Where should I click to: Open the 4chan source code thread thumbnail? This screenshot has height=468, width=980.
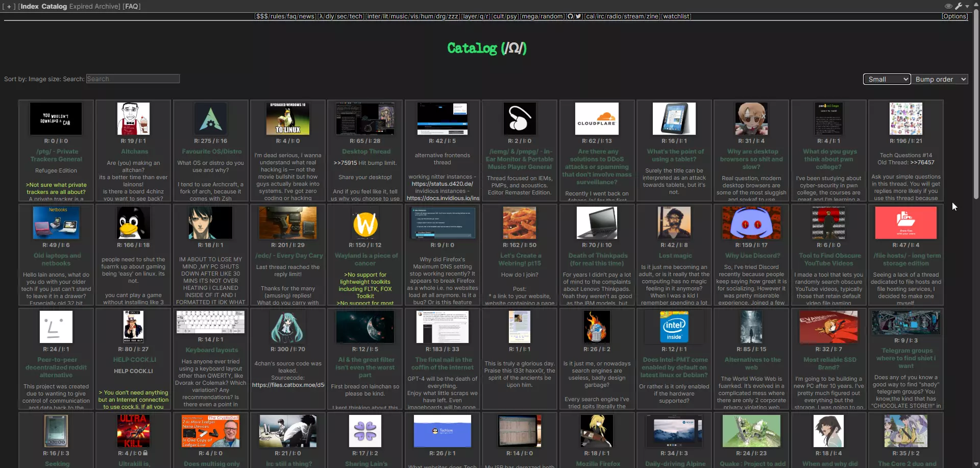(x=288, y=327)
